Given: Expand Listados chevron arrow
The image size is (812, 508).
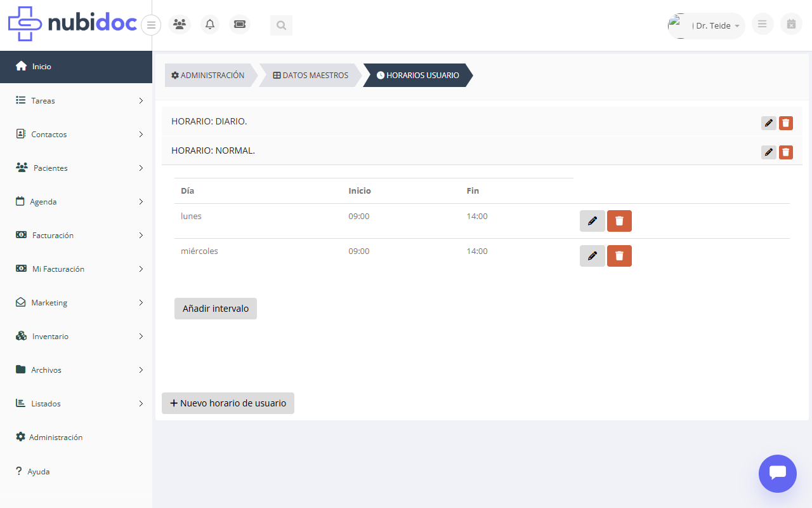Looking at the screenshot, I should pos(141,403).
